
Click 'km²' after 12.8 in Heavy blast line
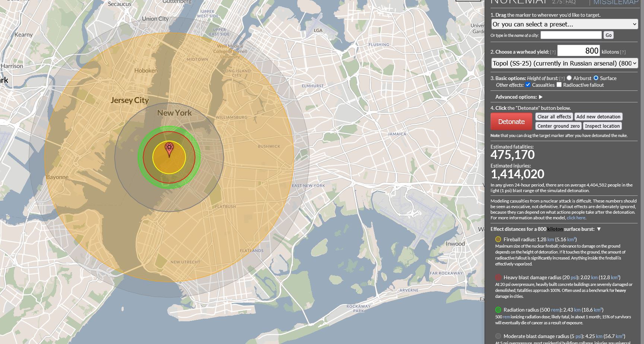(615, 277)
